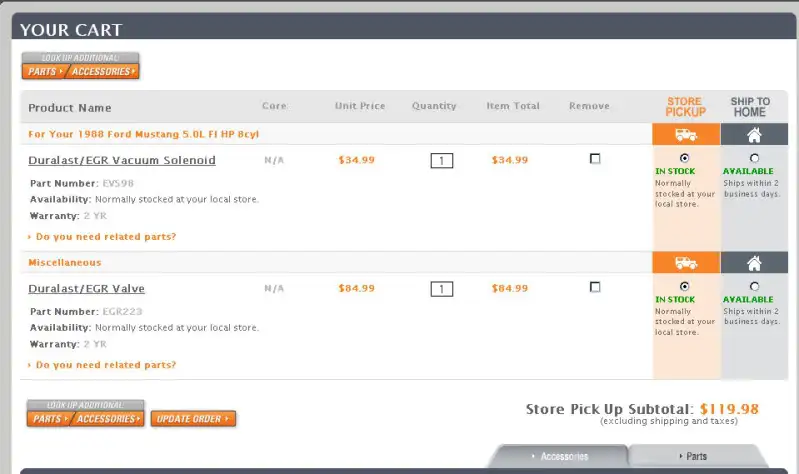Image resolution: width=799 pixels, height=474 pixels.
Task: Click truck pickup icon in Mustang row
Action: 686,135
